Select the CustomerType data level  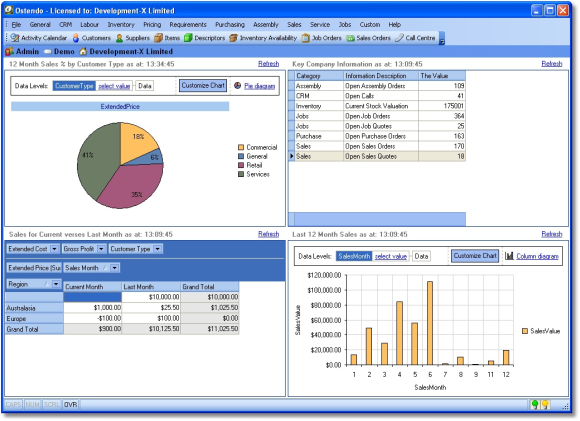point(74,86)
